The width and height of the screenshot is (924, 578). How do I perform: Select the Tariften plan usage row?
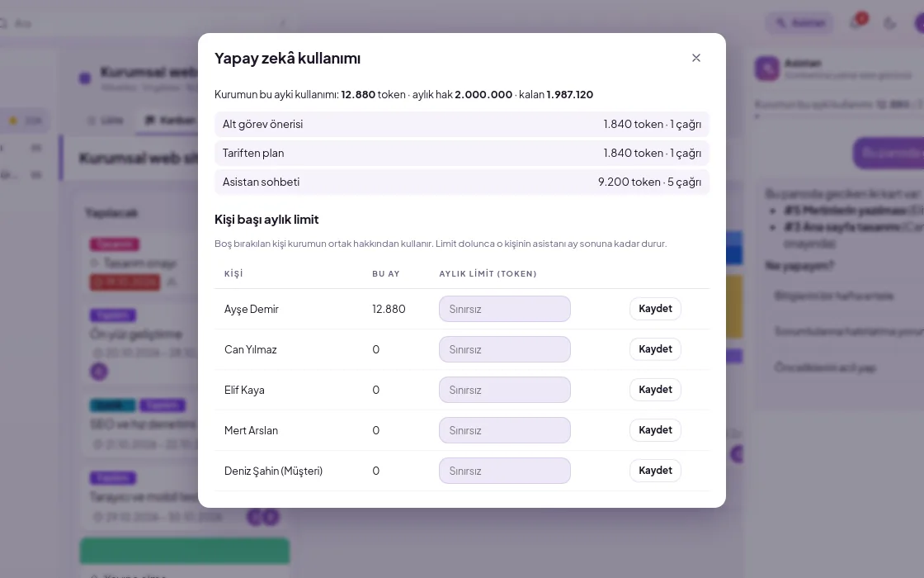click(462, 154)
